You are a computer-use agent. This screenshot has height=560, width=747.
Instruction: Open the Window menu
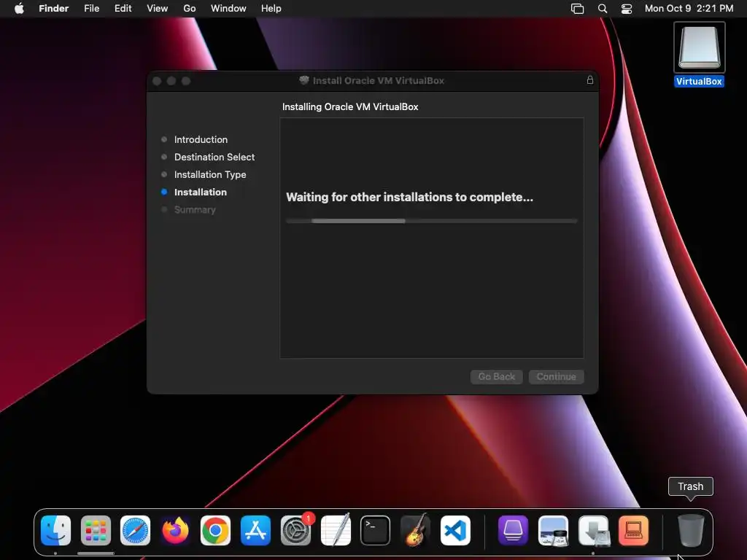(x=228, y=9)
